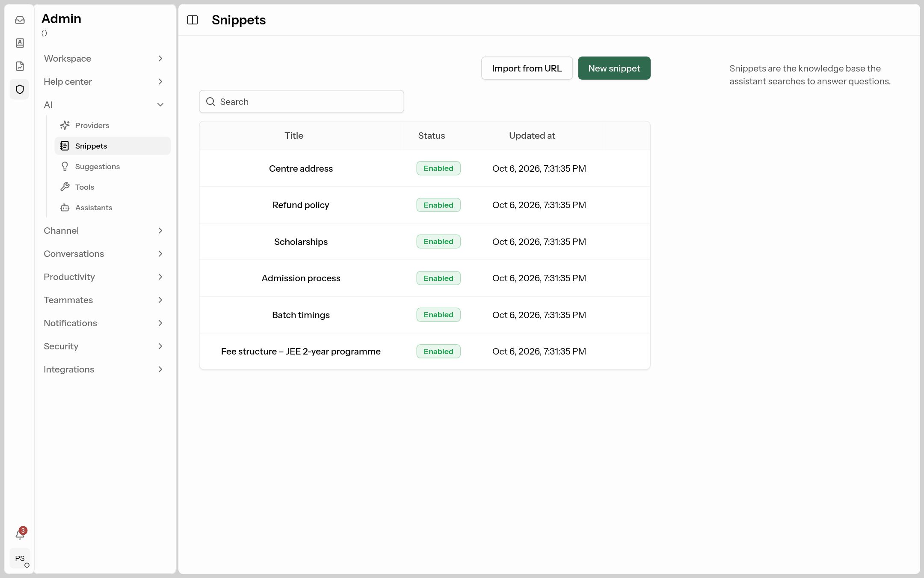Image resolution: width=924 pixels, height=578 pixels.
Task: Click the Updated at column header
Action: [x=532, y=136]
